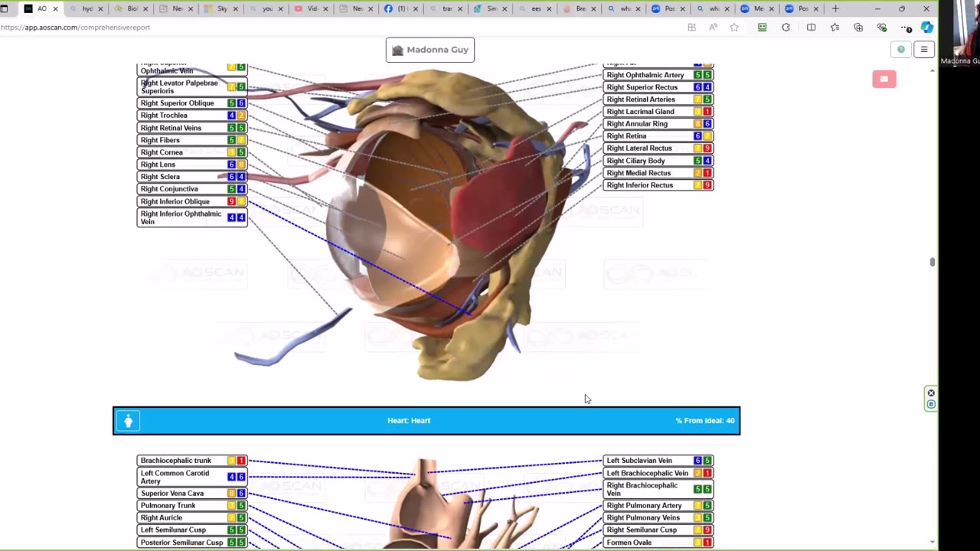Viewport: 980px width, 551px height.
Task: Open the browser Settings and more menu
Action: (906, 28)
